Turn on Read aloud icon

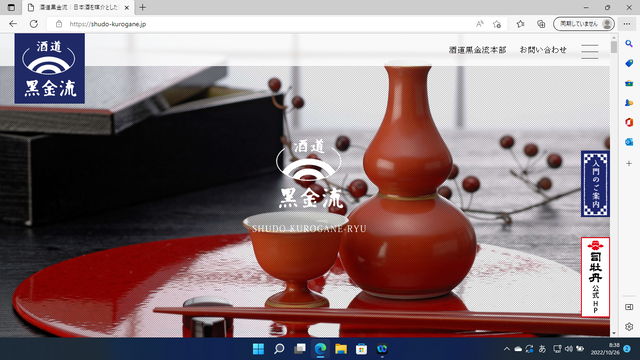point(480,24)
